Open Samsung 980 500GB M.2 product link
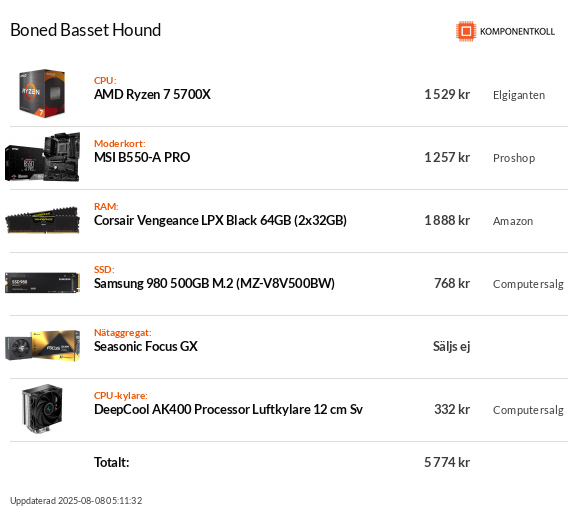The height and width of the screenshot is (514, 577). click(x=214, y=283)
